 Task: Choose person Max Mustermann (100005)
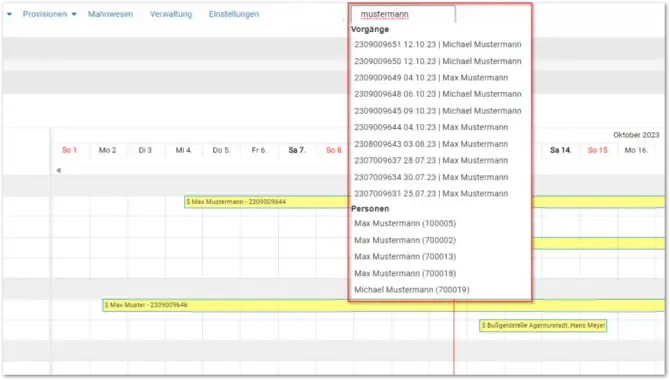(405, 224)
